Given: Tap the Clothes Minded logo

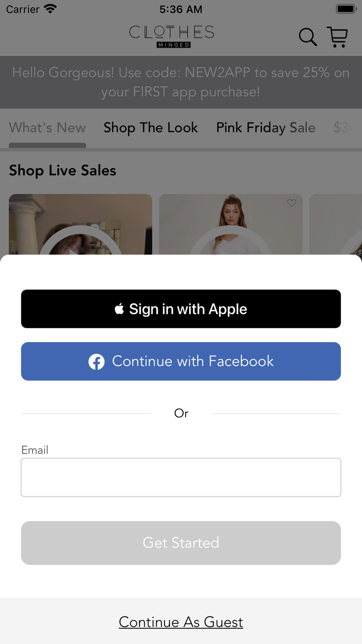Looking at the screenshot, I should (x=172, y=37).
